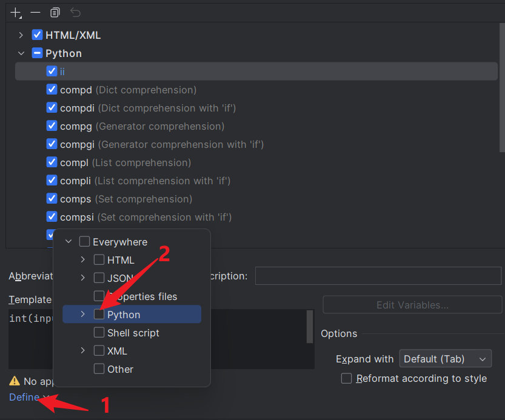Image resolution: width=505 pixels, height=420 pixels.
Task: Click the template list vertical scrollbar
Action: pyautogui.click(x=501, y=91)
